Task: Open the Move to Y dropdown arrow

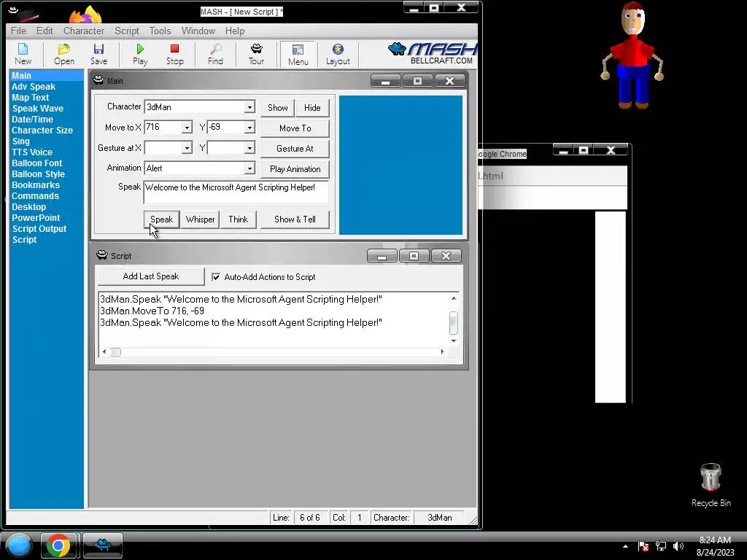Action: click(249, 128)
